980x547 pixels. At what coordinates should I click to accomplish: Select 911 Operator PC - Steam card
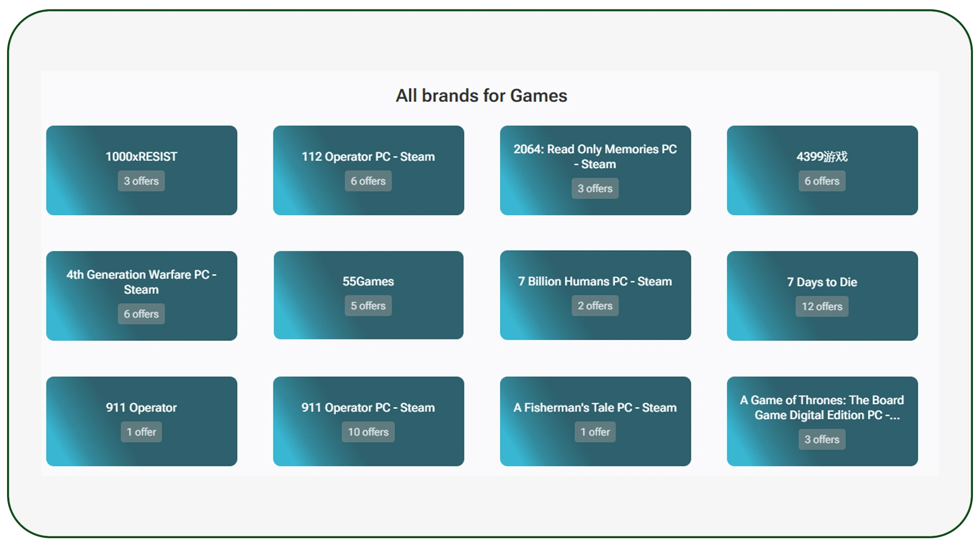click(369, 421)
